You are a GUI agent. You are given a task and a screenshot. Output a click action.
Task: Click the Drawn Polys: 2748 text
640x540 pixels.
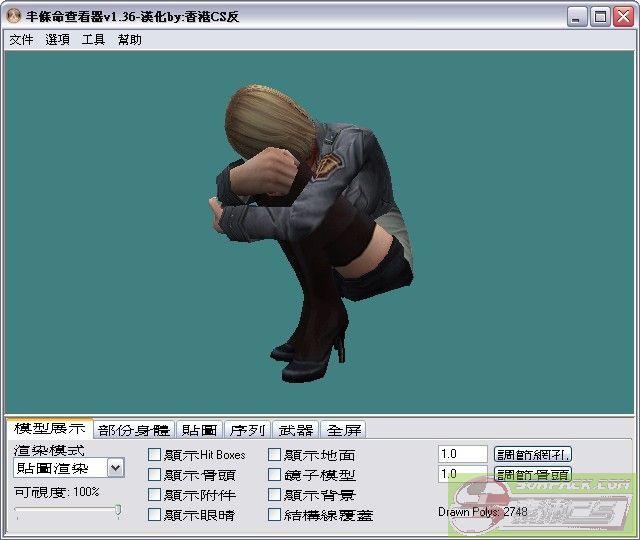click(x=482, y=511)
